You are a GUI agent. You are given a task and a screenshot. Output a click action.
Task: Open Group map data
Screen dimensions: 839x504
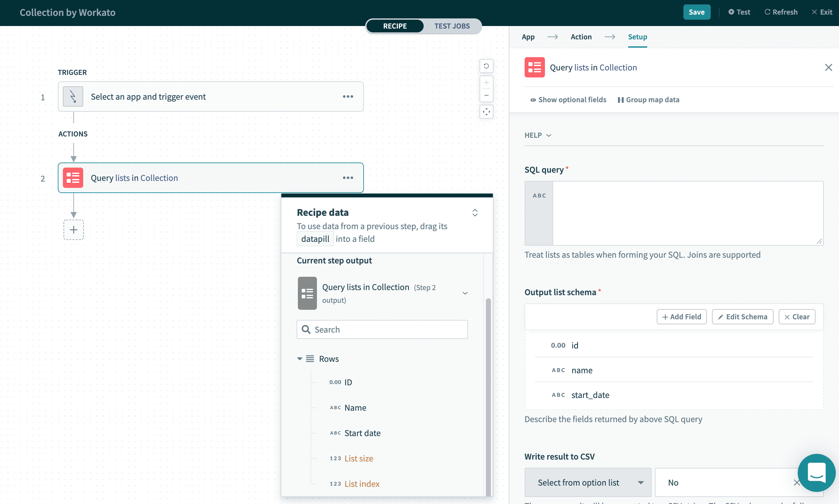648,100
